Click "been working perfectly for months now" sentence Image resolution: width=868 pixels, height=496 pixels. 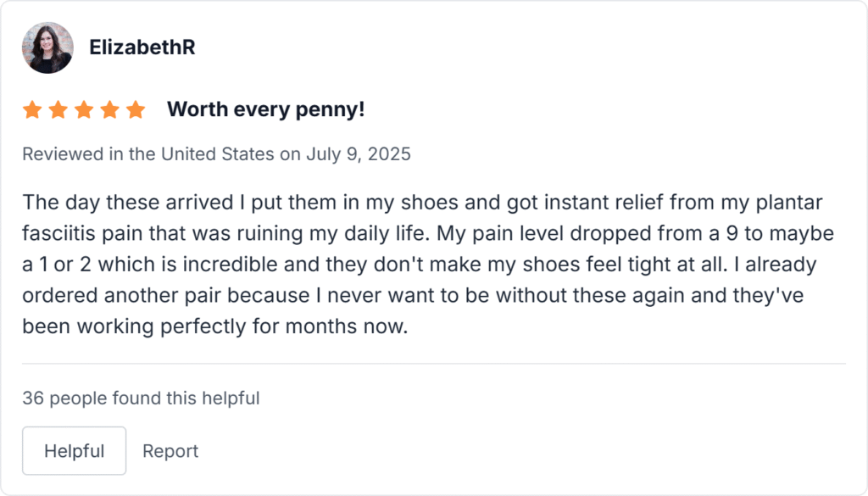(215, 326)
